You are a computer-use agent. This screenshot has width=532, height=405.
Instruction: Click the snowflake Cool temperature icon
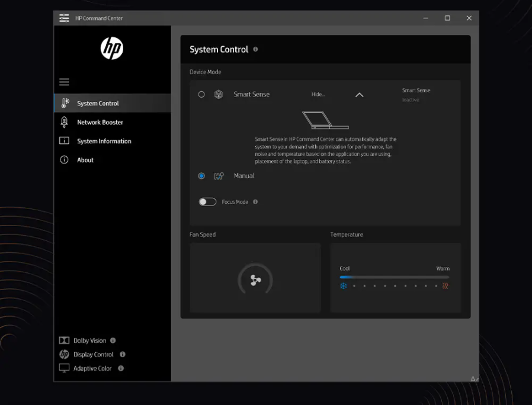point(344,286)
